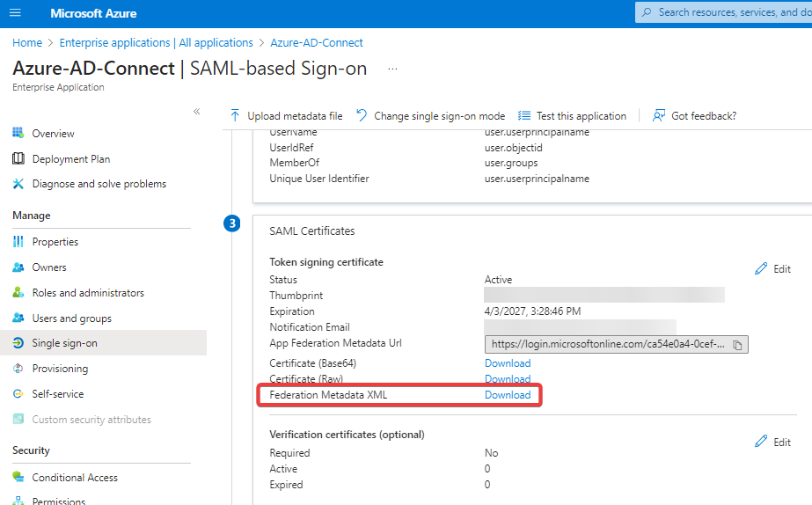Click Test this application button
Screen dimensions: 812x505
click(572, 116)
